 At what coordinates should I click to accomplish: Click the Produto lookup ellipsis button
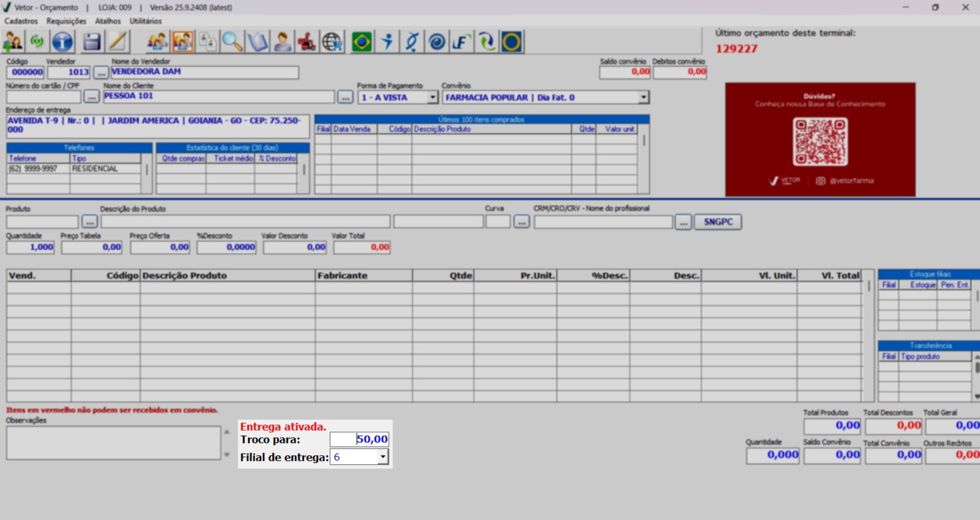pos(89,222)
